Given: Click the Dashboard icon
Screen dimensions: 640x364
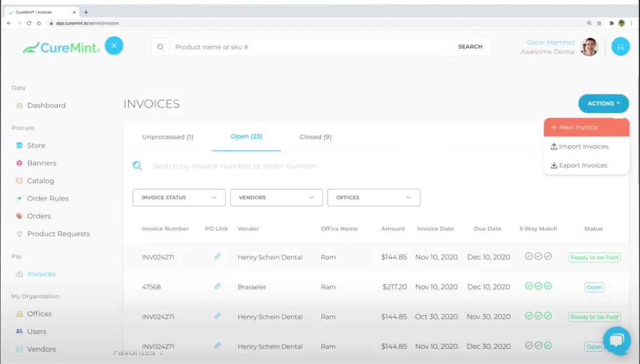Looking at the screenshot, I should coord(19,105).
